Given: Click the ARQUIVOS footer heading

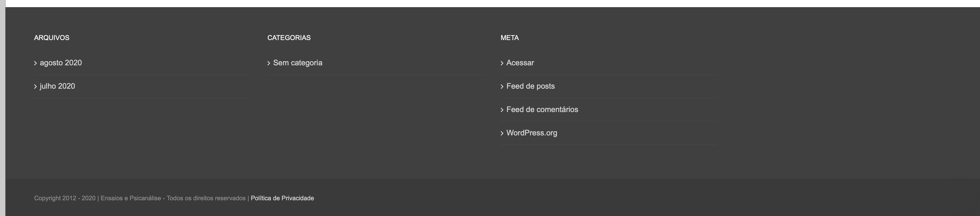Looking at the screenshot, I should click(x=52, y=38).
